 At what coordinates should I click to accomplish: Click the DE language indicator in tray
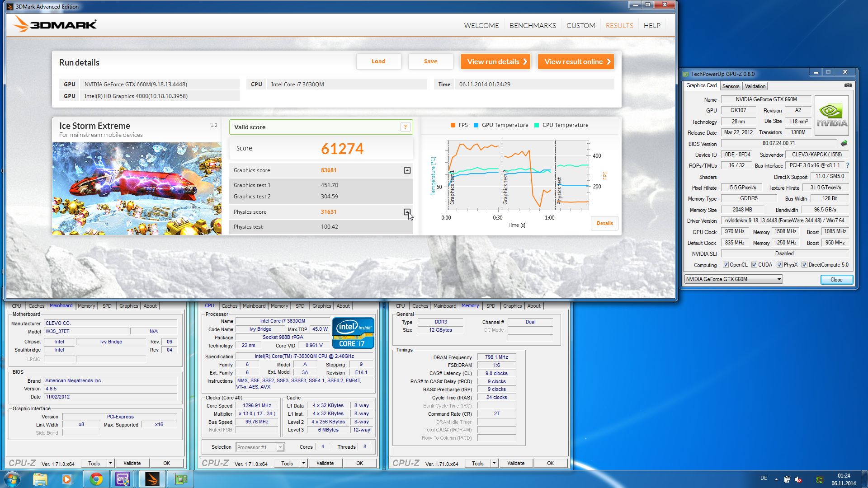(764, 478)
